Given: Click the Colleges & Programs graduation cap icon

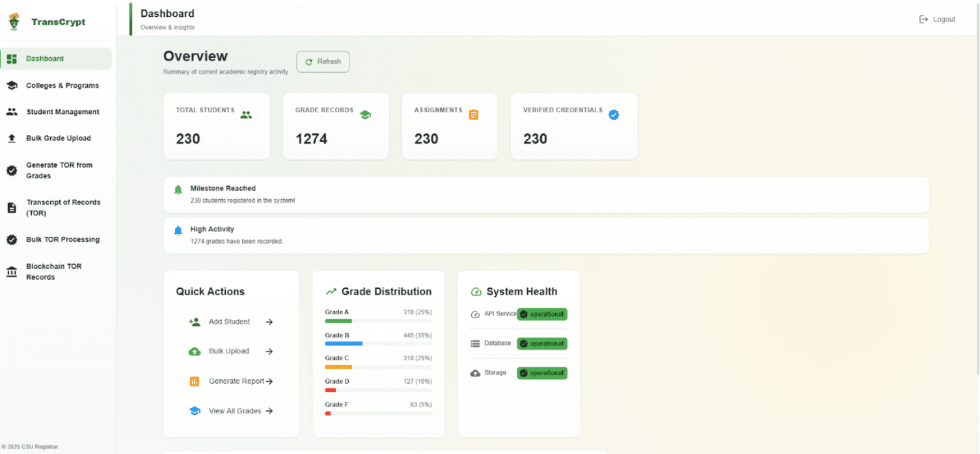Looking at the screenshot, I should point(12,86).
